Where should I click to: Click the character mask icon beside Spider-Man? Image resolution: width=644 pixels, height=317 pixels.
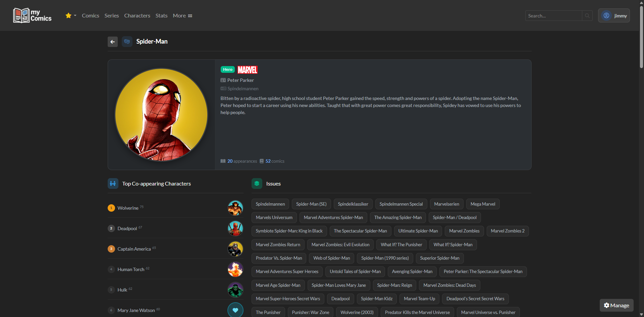[x=127, y=42]
